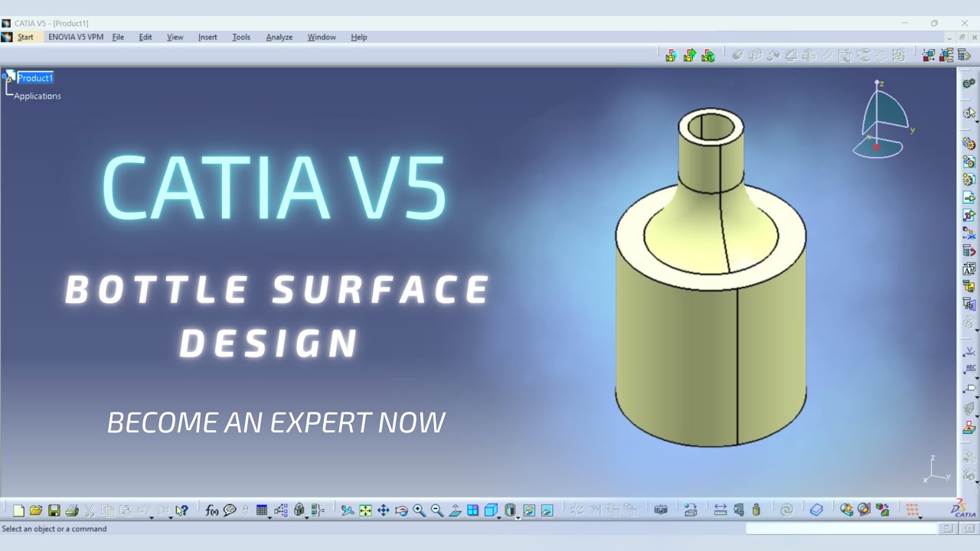Screen dimensions: 980x551
Task: Select the Rotate view tool
Action: pyautogui.click(x=401, y=510)
